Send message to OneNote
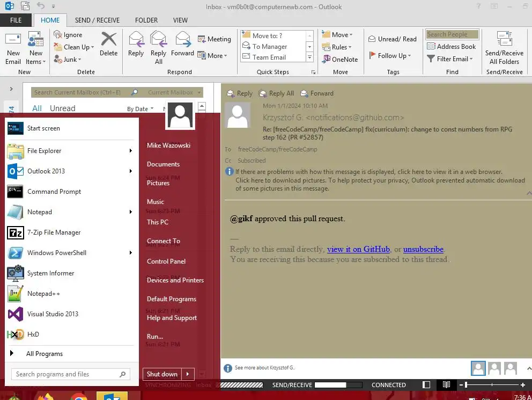This screenshot has width=532, height=400. [x=340, y=60]
